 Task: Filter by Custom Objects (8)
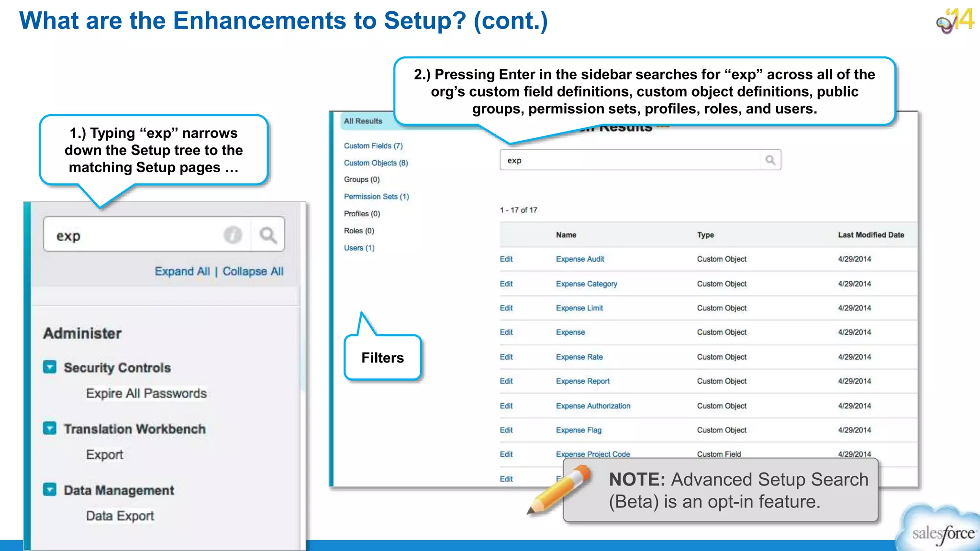click(x=376, y=163)
